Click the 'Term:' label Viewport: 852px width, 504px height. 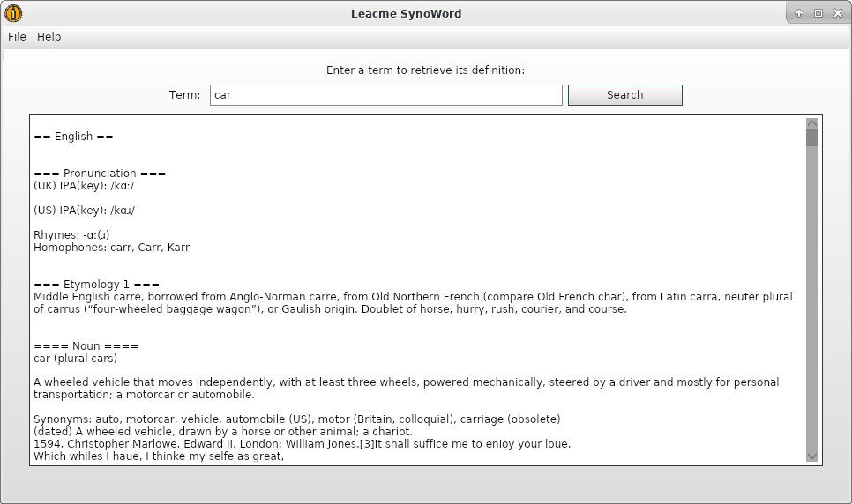[x=184, y=95]
